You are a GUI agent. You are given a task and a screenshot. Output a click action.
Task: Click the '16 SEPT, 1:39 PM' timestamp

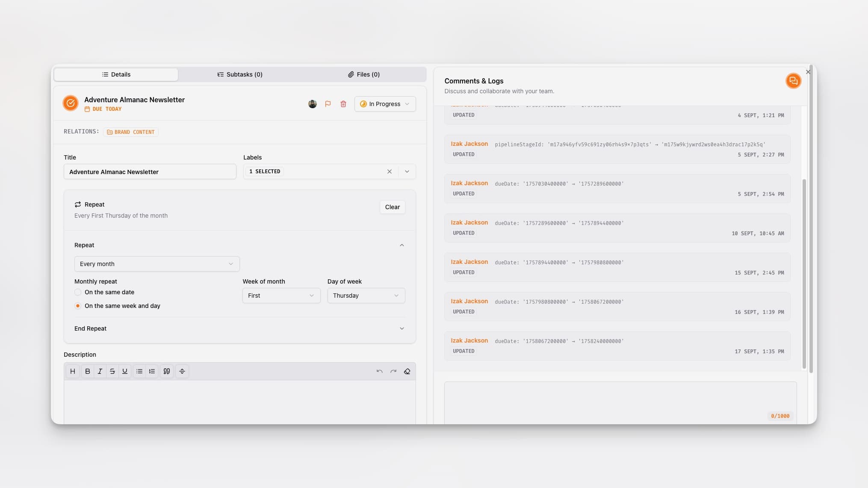pyautogui.click(x=759, y=312)
